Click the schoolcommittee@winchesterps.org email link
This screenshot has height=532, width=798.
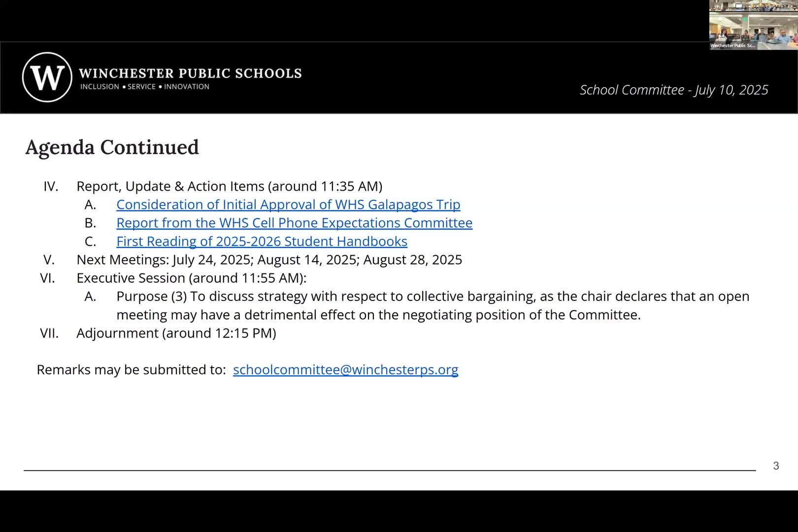[x=345, y=369]
